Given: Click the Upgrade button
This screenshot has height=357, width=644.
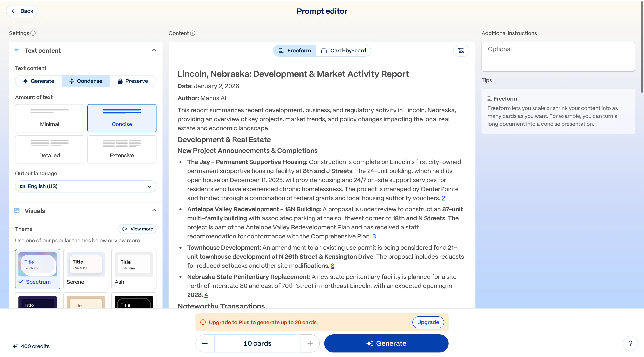Looking at the screenshot, I should point(428,322).
